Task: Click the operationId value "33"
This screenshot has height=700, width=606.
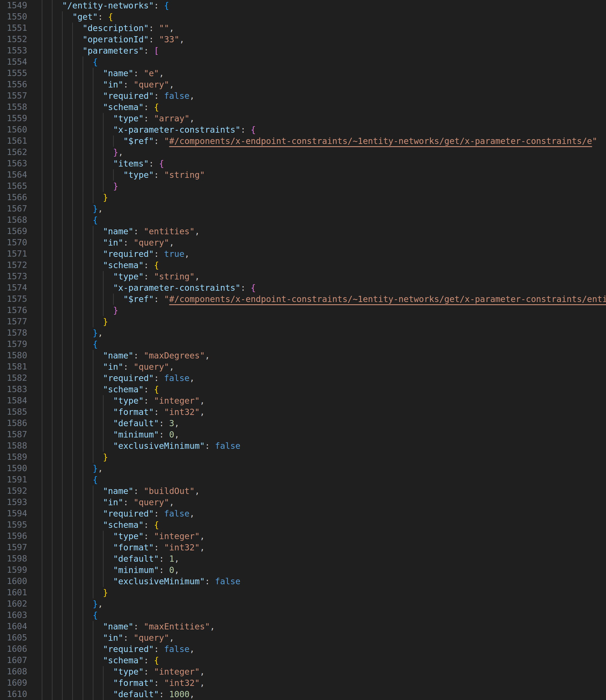Action: coord(169,40)
